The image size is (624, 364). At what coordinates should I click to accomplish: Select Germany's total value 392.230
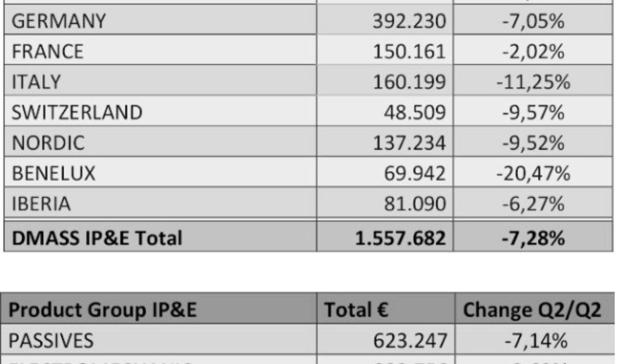coord(409,21)
